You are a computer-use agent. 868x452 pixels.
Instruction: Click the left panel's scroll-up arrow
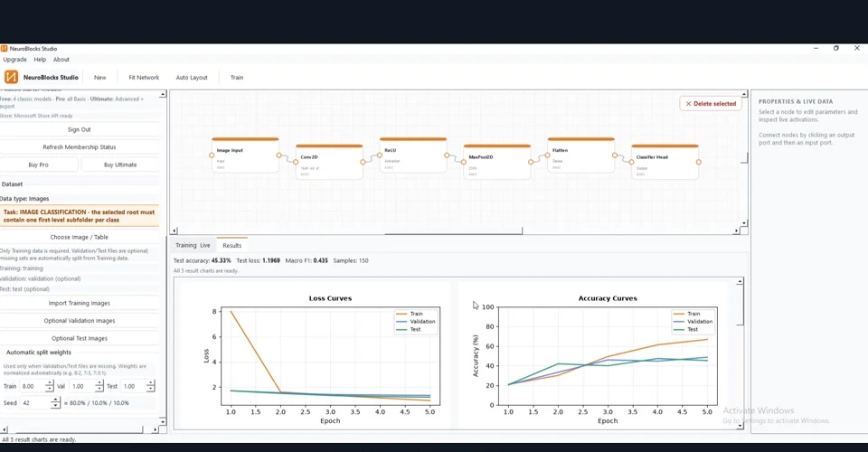[x=163, y=95]
